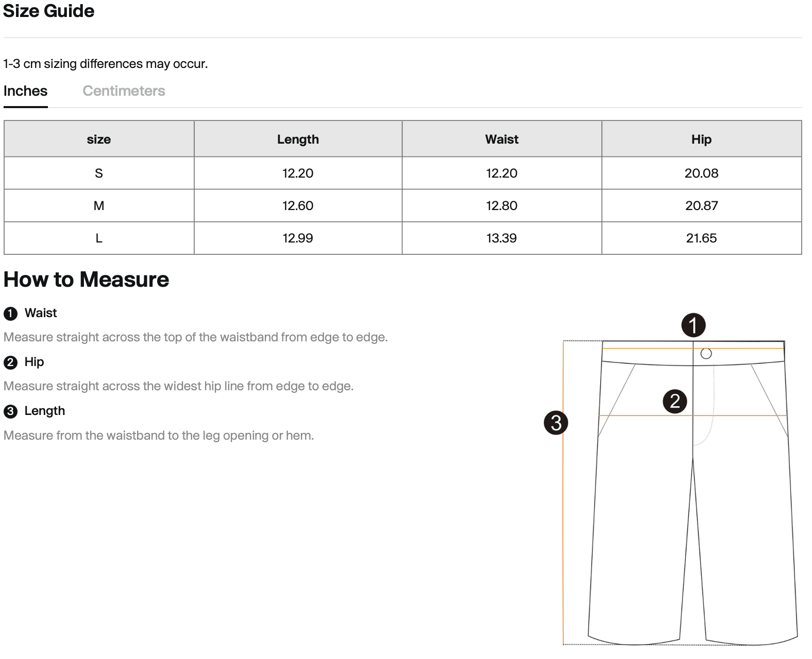
Task: Click the 20.08 hip value for size S
Action: (701, 174)
